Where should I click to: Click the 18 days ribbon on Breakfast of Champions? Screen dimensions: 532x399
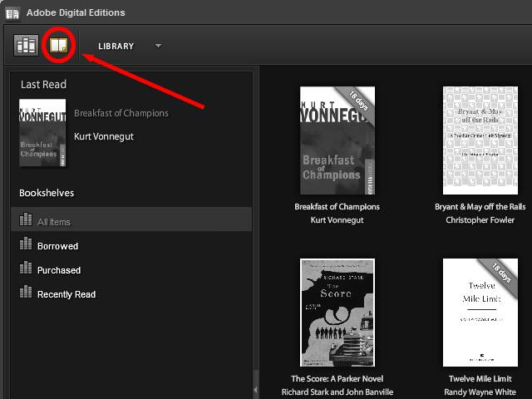358,101
